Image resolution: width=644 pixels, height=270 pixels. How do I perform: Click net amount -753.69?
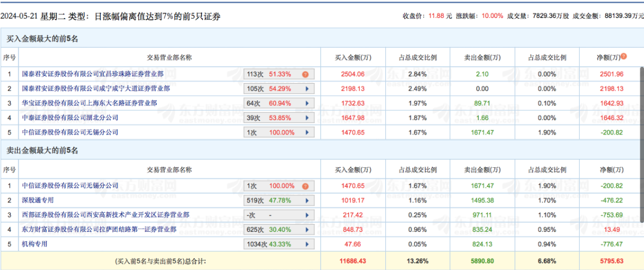click(611, 215)
